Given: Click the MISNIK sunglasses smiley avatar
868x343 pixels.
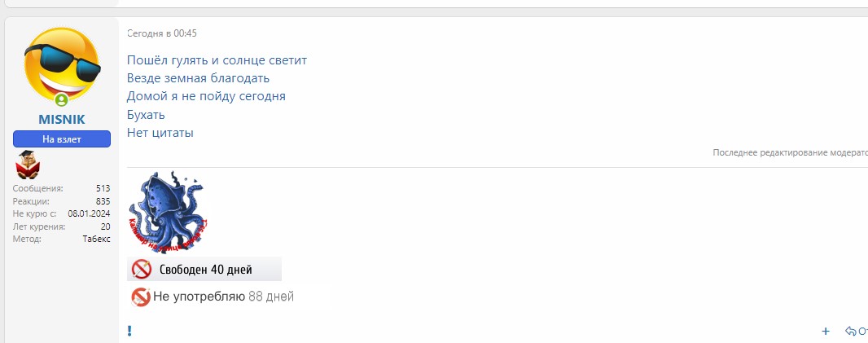Looking at the screenshot, I should point(61,64).
